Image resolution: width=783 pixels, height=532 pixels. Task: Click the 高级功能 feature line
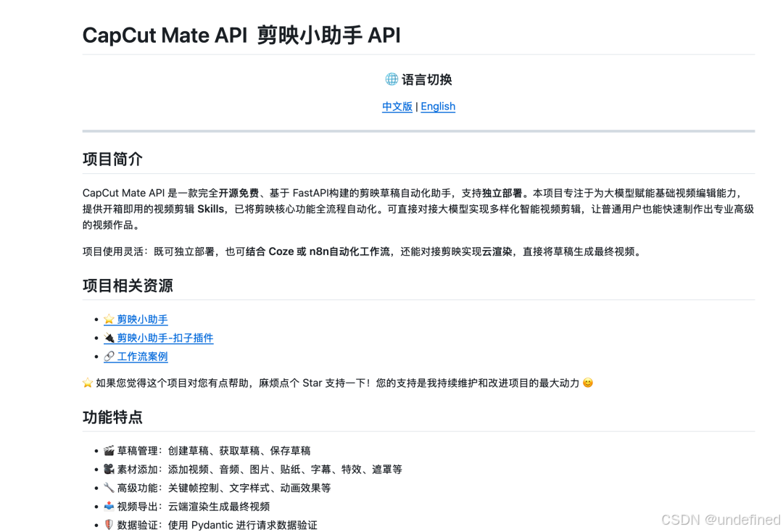point(217,488)
